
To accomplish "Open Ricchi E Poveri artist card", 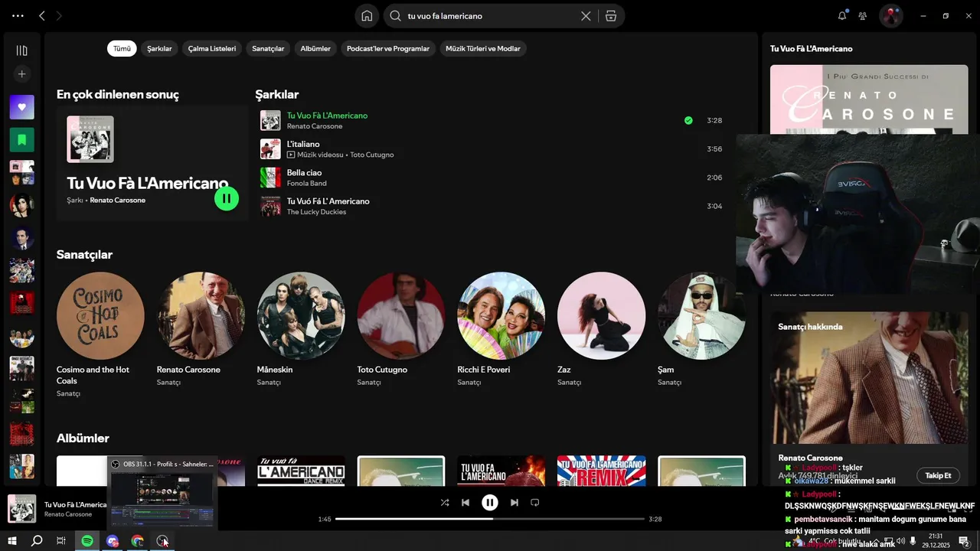I will point(501,316).
